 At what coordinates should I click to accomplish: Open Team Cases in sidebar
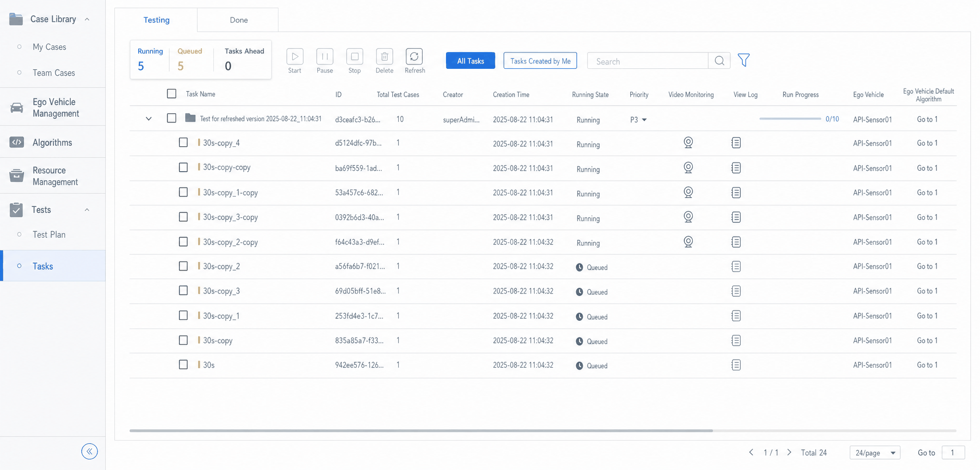[54, 73]
